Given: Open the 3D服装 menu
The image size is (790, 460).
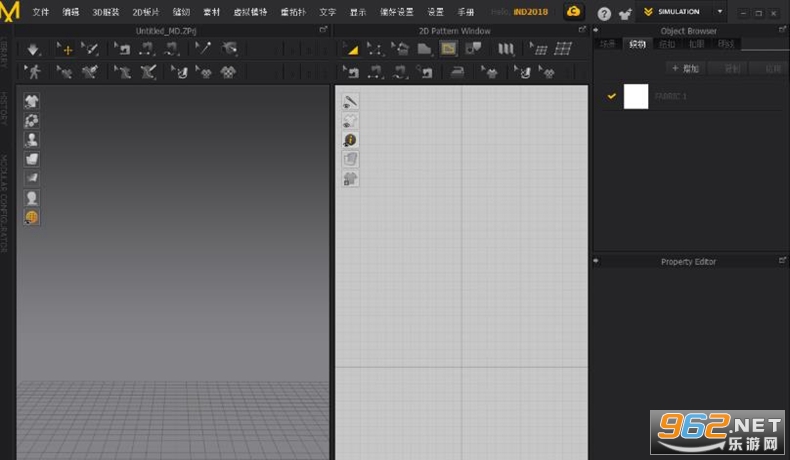Looking at the screenshot, I should pyautogui.click(x=106, y=12).
